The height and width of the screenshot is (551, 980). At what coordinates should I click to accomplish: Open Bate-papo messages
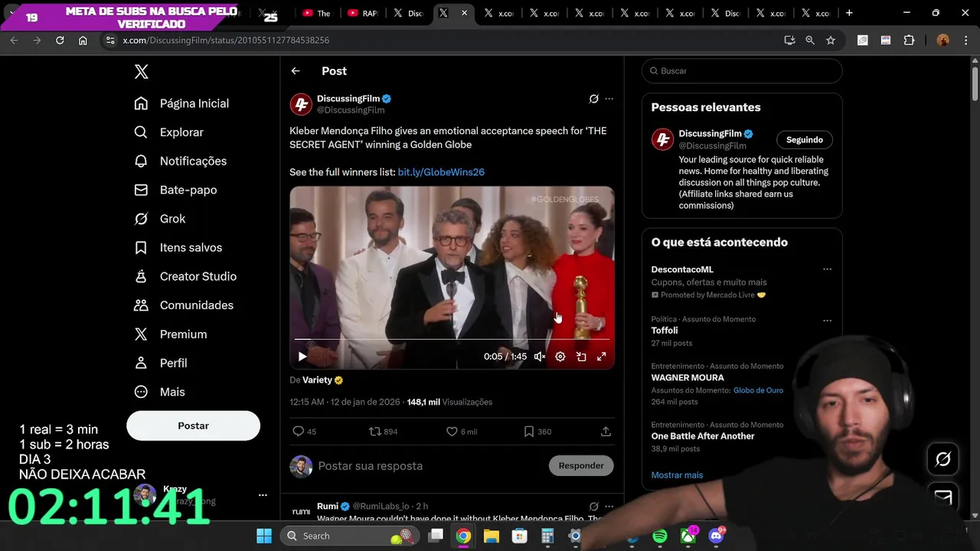[175, 190]
